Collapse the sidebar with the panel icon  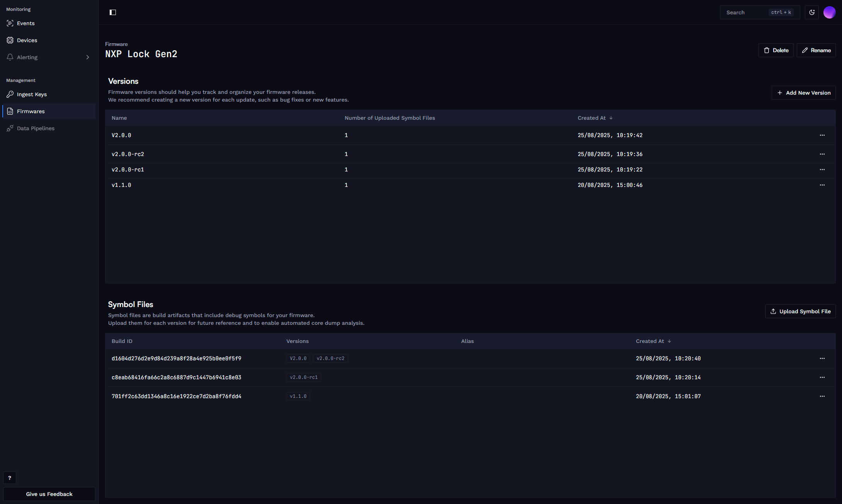(x=113, y=12)
